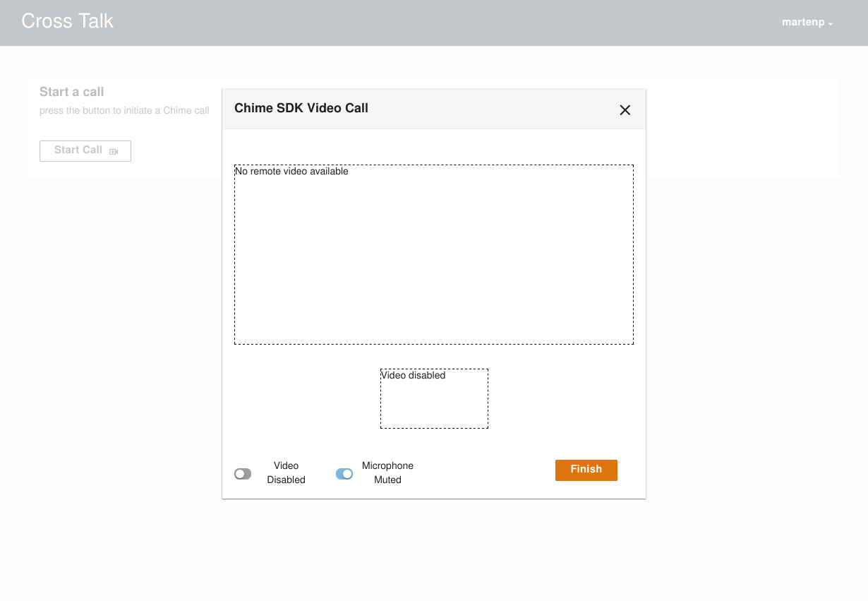The width and height of the screenshot is (868, 601).
Task: Click the Cross Talk app title
Action: (x=68, y=21)
